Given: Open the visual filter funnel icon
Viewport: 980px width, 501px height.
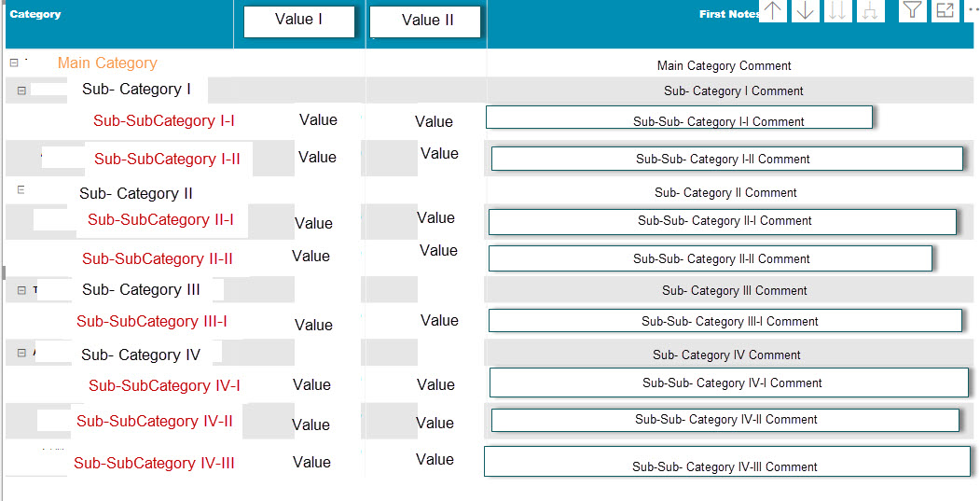Looking at the screenshot, I should 913,10.
